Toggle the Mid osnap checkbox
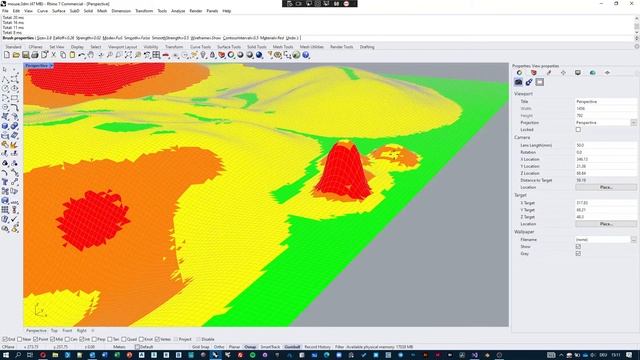Screen dimensions: 640x360 pyautogui.click(x=52, y=339)
